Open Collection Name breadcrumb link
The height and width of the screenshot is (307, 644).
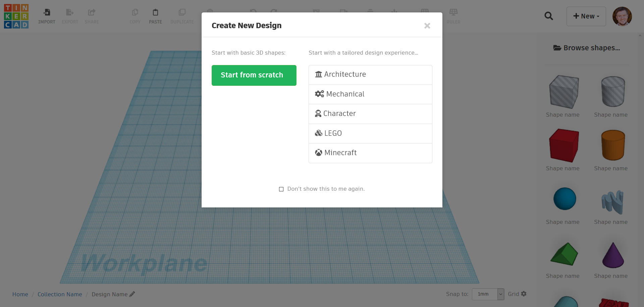pos(60,294)
